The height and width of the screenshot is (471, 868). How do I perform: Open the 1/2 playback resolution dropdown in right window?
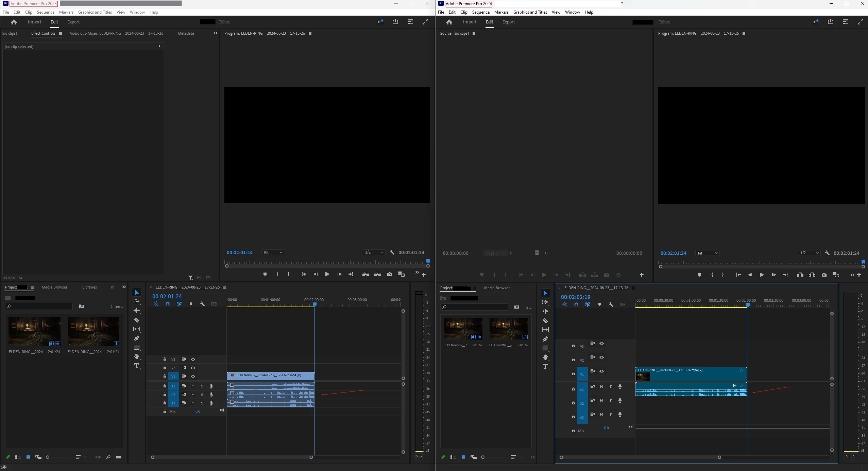pos(809,253)
